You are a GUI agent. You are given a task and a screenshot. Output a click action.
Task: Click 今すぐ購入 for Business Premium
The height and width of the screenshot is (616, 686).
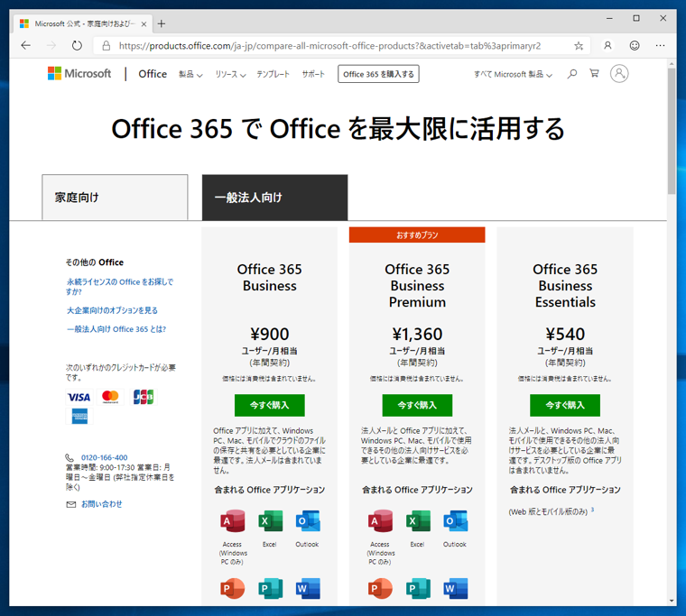417,405
